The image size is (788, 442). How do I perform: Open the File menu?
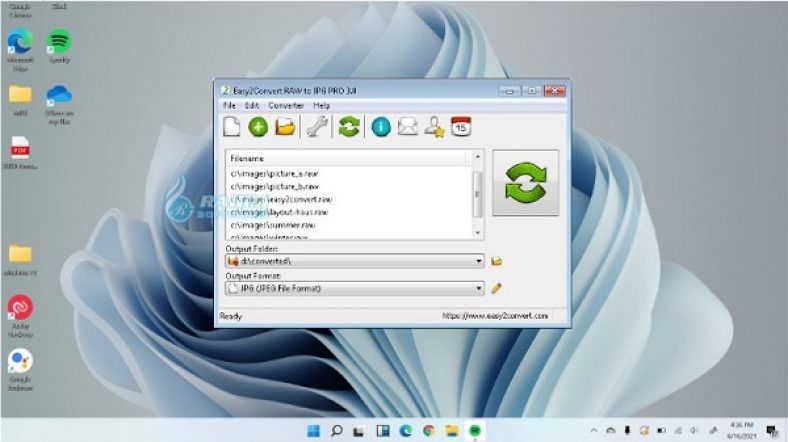229,105
